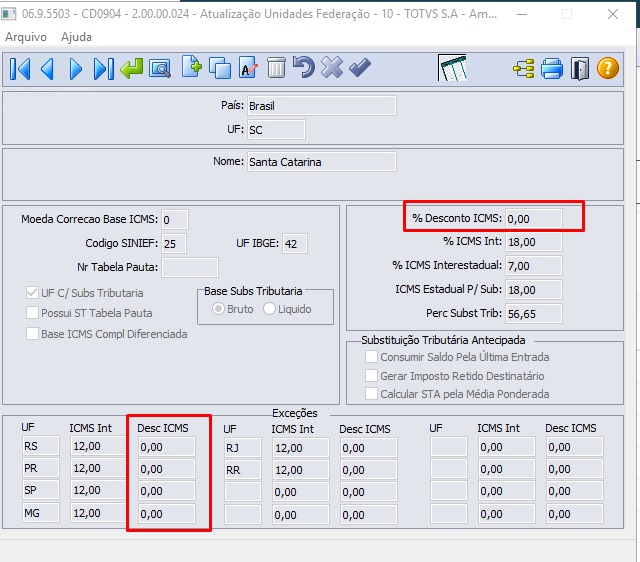Click the % Desconto ICMS field
The width and height of the screenshot is (640, 562).
tap(533, 218)
